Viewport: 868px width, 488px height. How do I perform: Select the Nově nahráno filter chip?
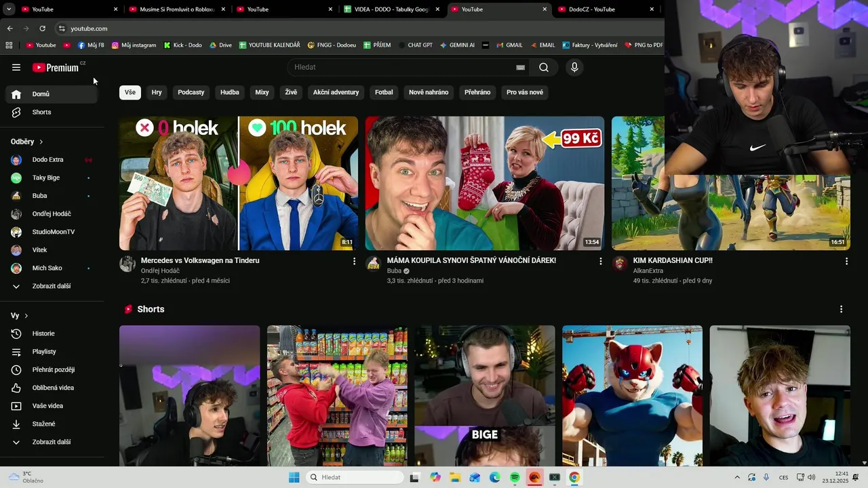[429, 92]
